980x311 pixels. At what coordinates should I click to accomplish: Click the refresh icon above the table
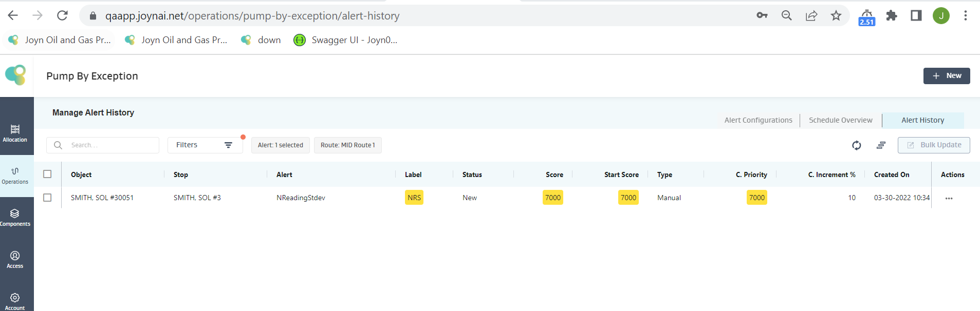[x=856, y=145]
